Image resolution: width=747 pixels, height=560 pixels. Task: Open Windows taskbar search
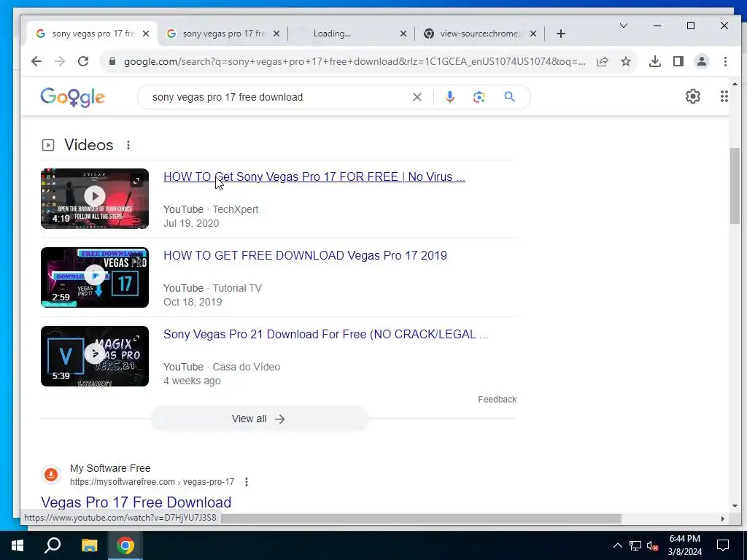coord(53,545)
